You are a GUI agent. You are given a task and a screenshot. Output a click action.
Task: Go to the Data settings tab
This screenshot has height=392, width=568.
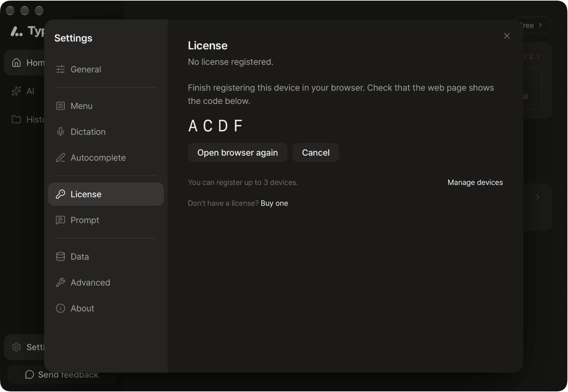tap(106, 257)
